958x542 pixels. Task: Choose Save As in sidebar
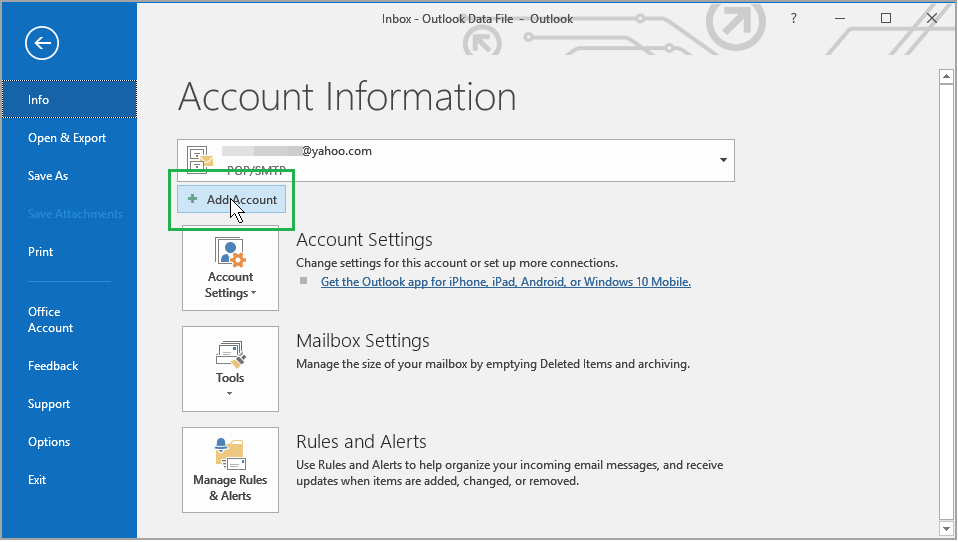(48, 176)
